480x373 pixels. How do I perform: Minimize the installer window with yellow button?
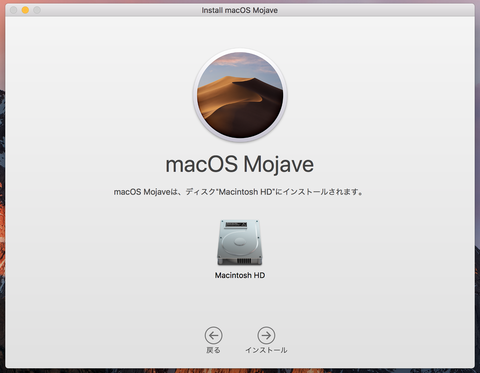tap(25, 10)
